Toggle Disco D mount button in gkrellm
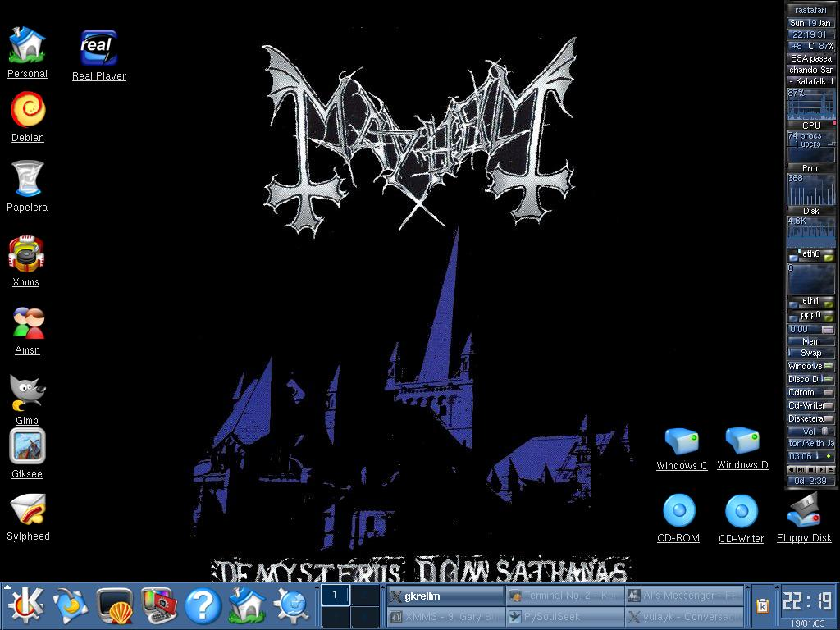The width and height of the screenshot is (840, 630). pyautogui.click(x=829, y=379)
